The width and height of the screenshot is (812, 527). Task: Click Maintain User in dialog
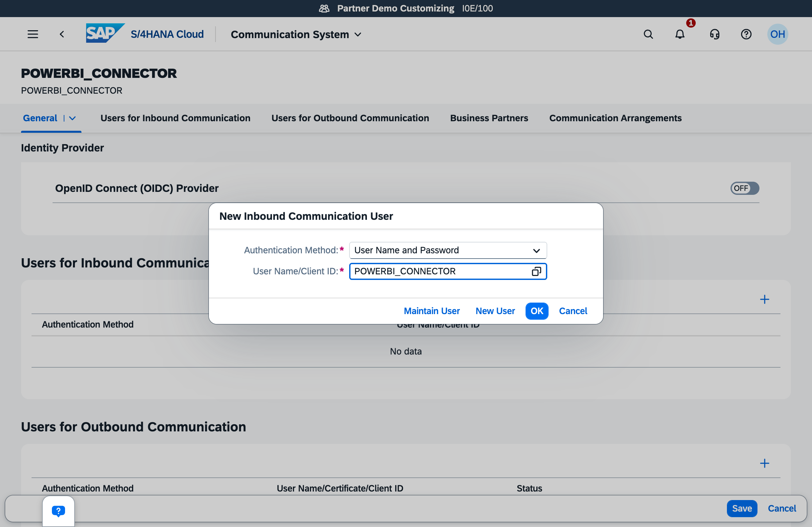432,311
